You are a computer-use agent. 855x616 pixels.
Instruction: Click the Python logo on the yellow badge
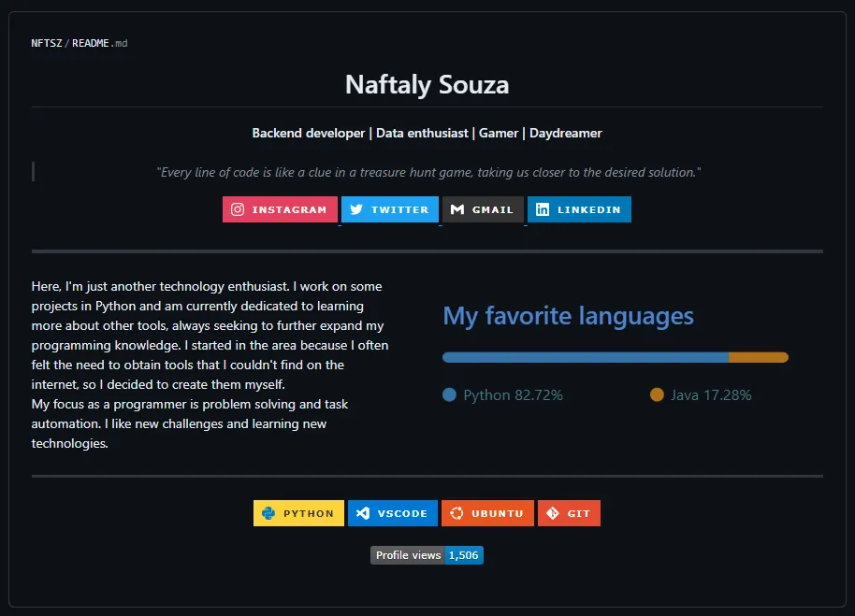point(271,512)
